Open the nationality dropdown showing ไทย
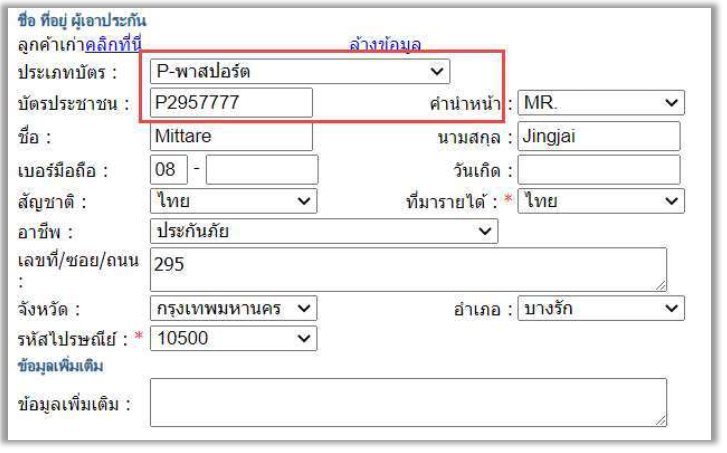This screenshot has width=727, height=453. coord(234,201)
